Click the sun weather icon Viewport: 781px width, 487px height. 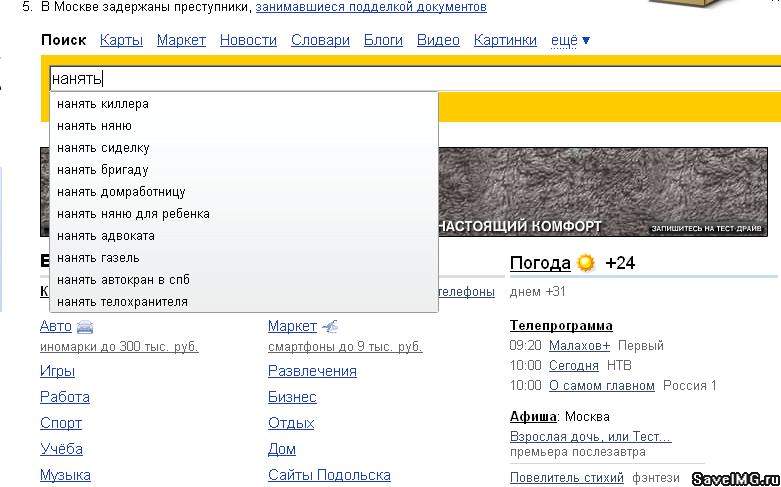point(586,262)
